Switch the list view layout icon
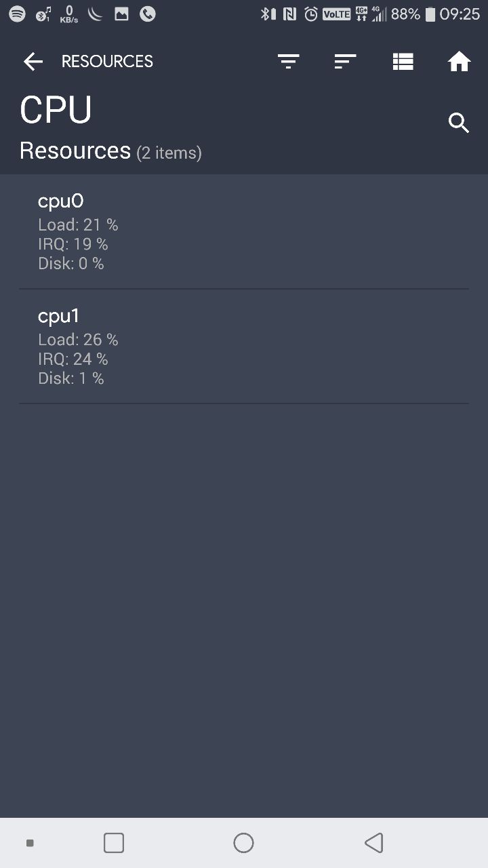 [403, 62]
